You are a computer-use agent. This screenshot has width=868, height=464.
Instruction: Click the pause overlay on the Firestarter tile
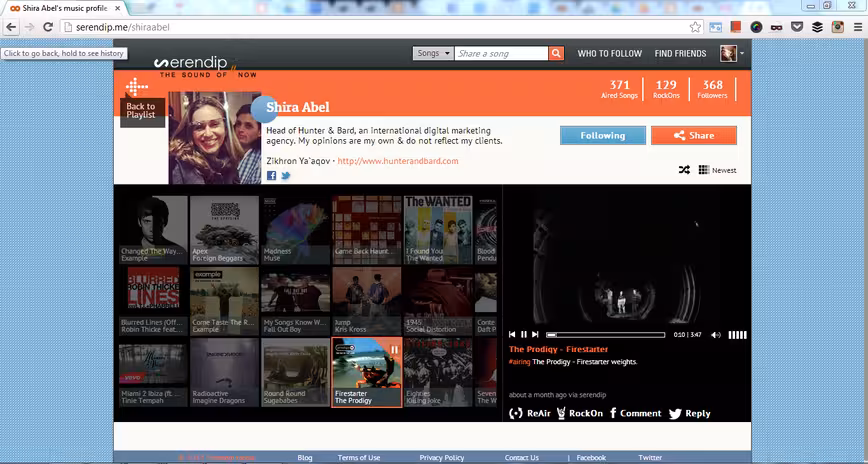[x=394, y=350]
